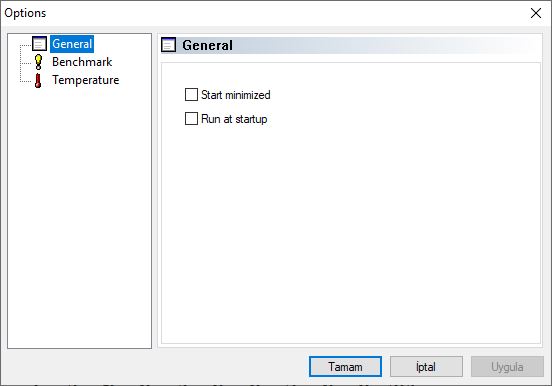Screen dimensions: 552x386
Task: Confirm settings with the Tamam button
Action: point(345,367)
